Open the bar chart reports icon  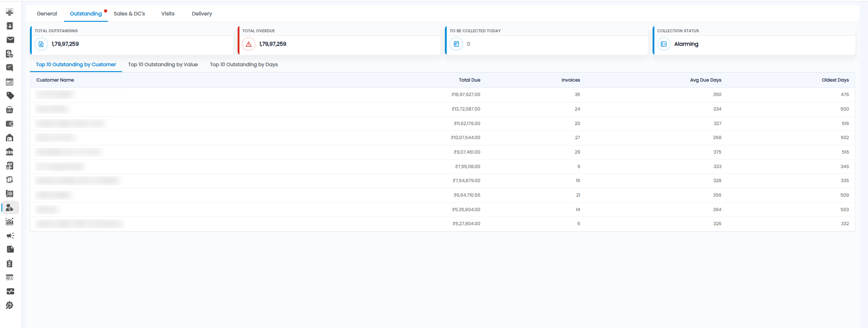pos(10,222)
